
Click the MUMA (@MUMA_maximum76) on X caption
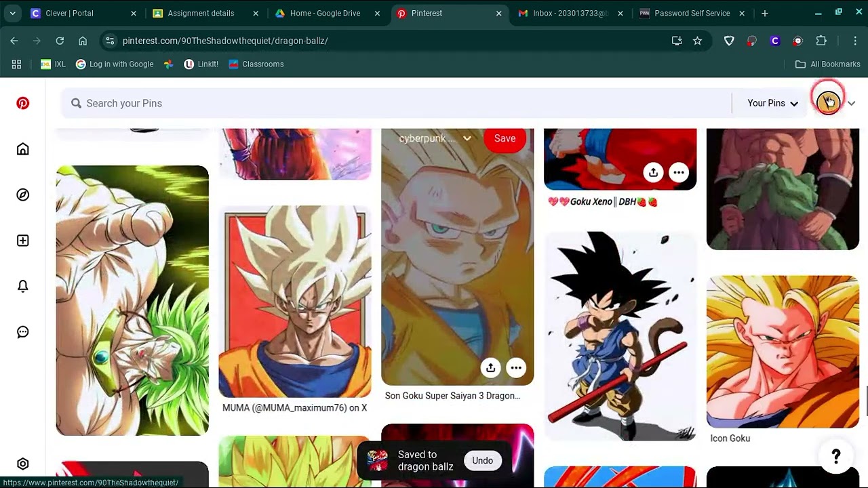[x=294, y=408]
